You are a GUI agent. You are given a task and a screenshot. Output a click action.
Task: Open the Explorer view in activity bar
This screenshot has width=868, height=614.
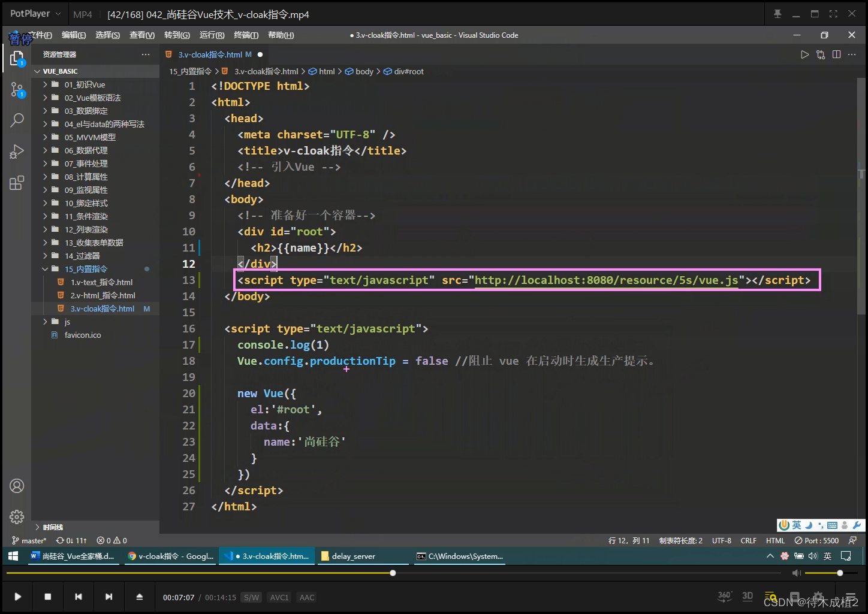pos(17,58)
